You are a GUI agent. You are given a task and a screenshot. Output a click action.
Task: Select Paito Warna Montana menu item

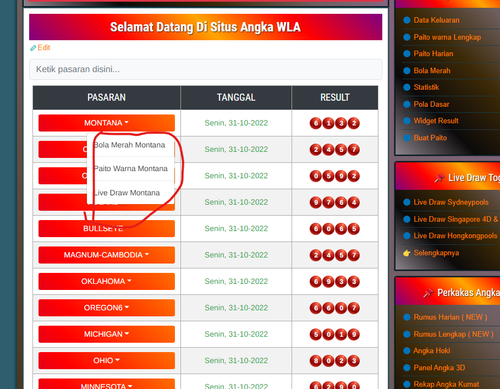(130, 169)
